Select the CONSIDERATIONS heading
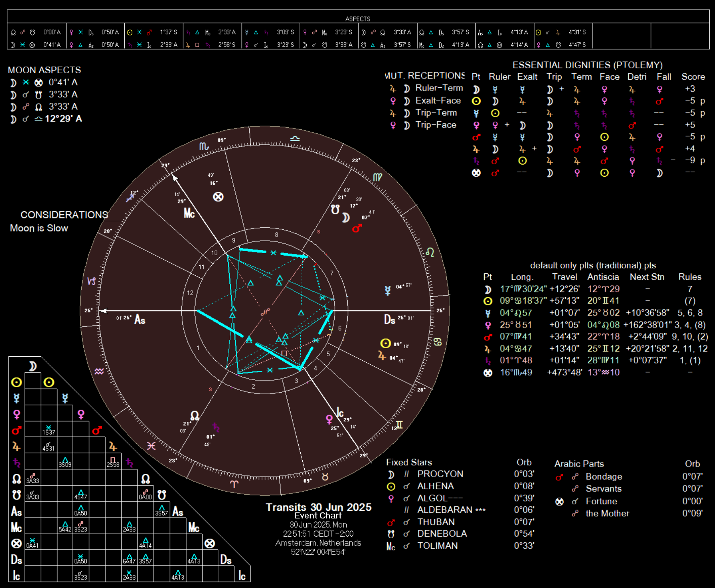715x588 pixels. click(x=64, y=215)
